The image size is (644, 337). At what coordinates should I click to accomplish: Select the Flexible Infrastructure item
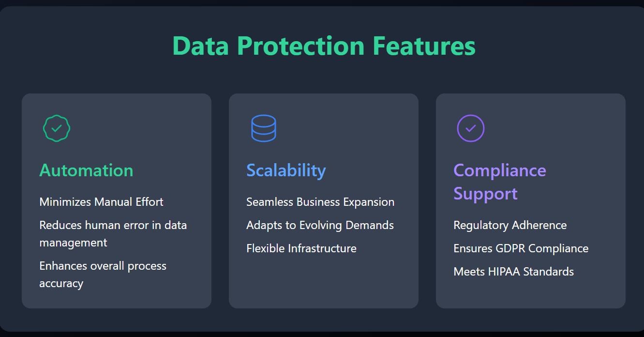(301, 248)
